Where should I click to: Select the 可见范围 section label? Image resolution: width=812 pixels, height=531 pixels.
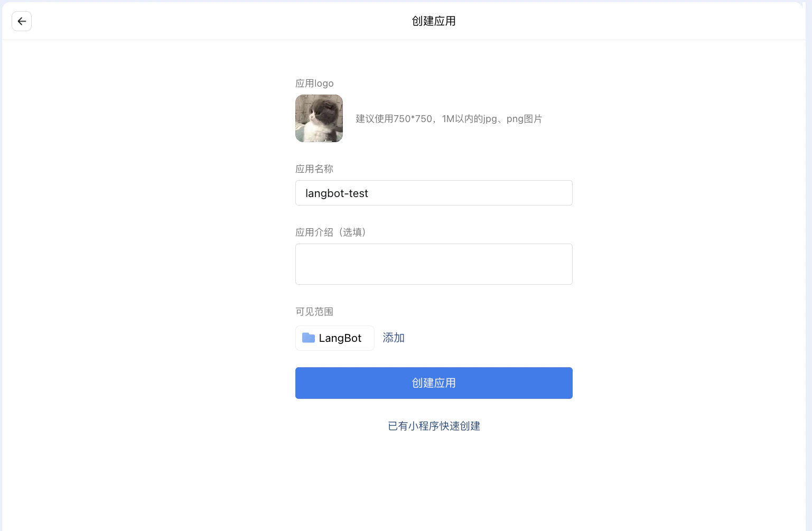pos(314,312)
